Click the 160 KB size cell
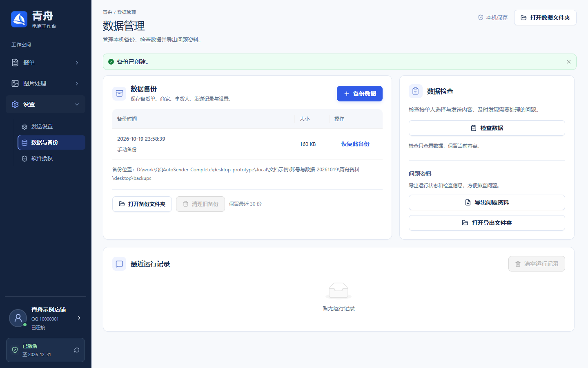 (308, 144)
